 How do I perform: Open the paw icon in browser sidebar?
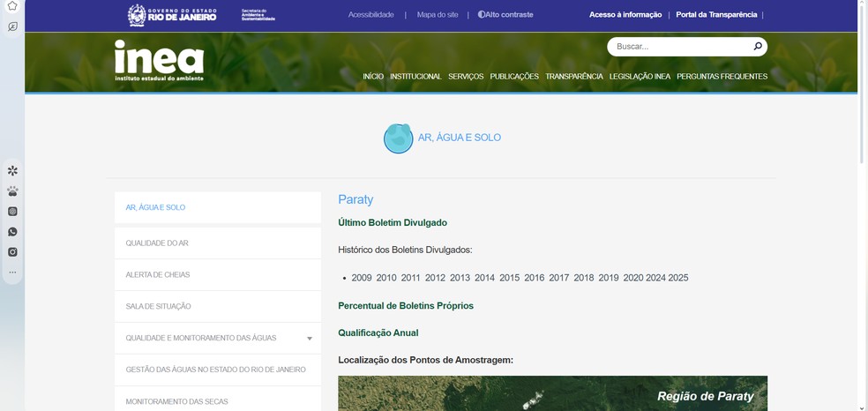click(12, 191)
